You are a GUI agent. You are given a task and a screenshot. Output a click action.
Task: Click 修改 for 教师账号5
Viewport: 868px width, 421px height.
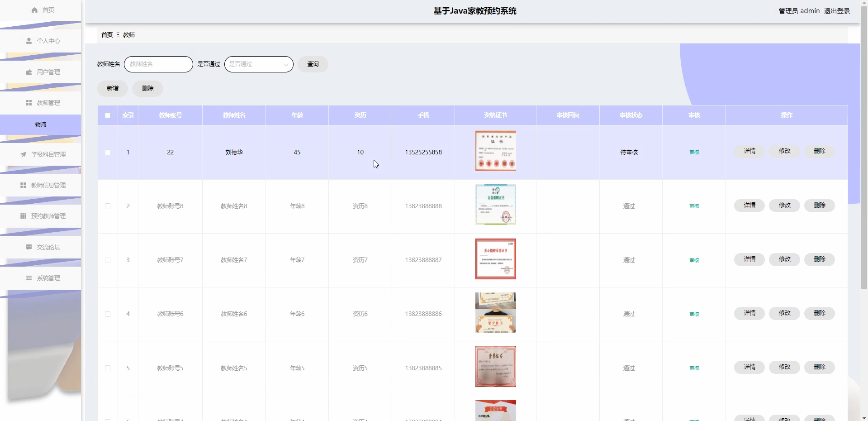click(784, 367)
